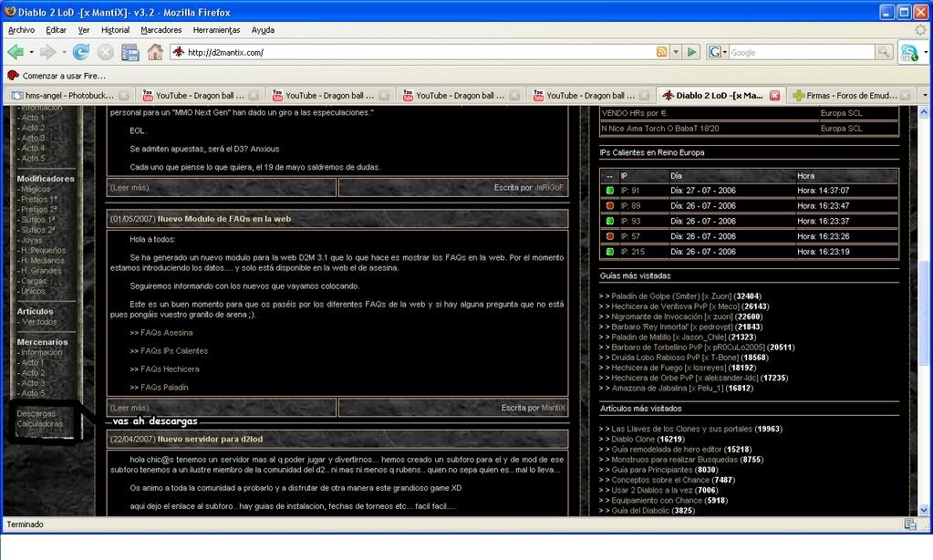Image resolution: width=933 pixels, height=560 pixels.
Task: Click the red icon of the Comenzar a usar Firefox bookmark
Action: click(13, 76)
